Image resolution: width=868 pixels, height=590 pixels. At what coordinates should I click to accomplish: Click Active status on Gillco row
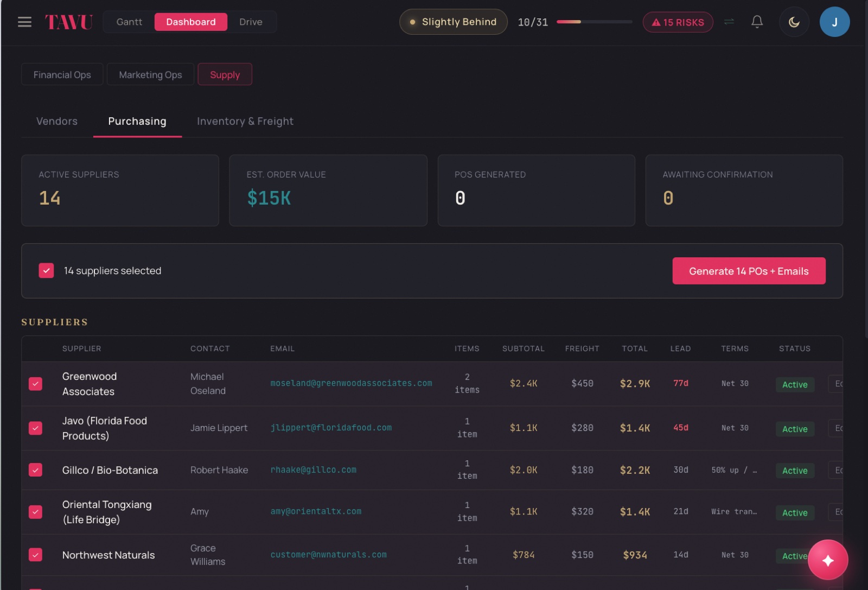click(795, 471)
